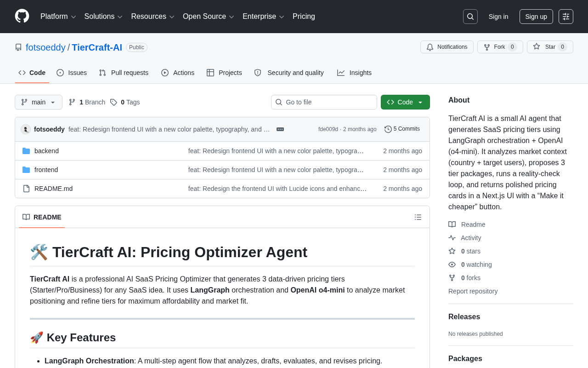Viewport: 588px width, 368px height.
Task: Fork the repository
Action: tap(500, 47)
